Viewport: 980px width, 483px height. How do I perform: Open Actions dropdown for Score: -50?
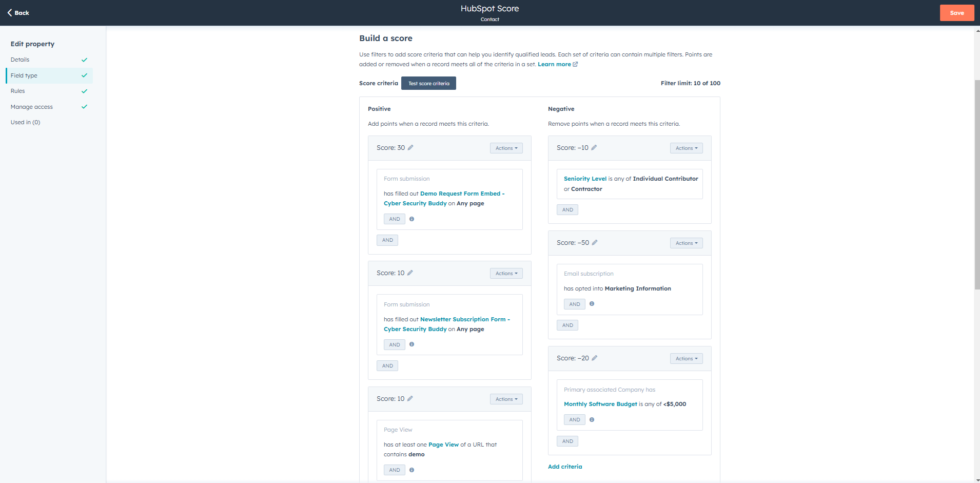(x=686, y=243)
